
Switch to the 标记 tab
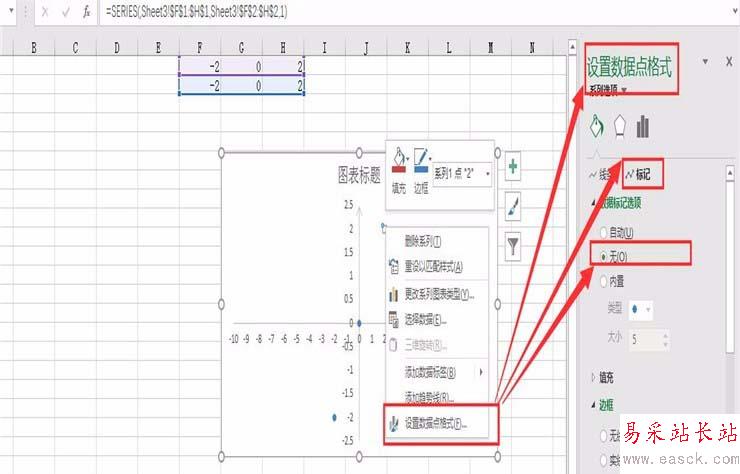coord(638,175)
